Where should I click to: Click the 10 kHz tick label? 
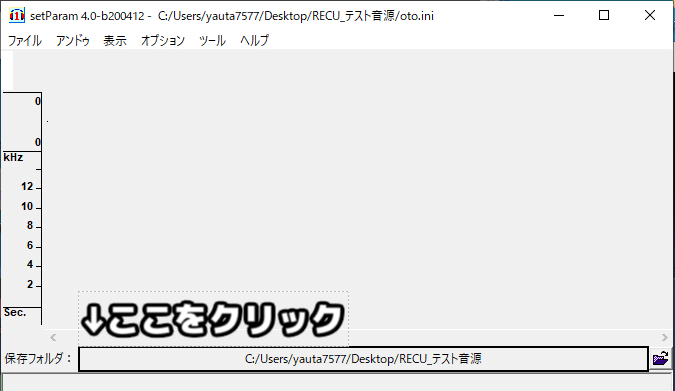coord(27,207)
